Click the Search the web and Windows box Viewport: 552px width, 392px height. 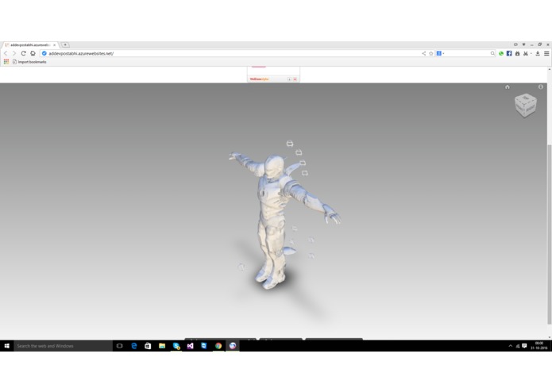pos(63,346)
